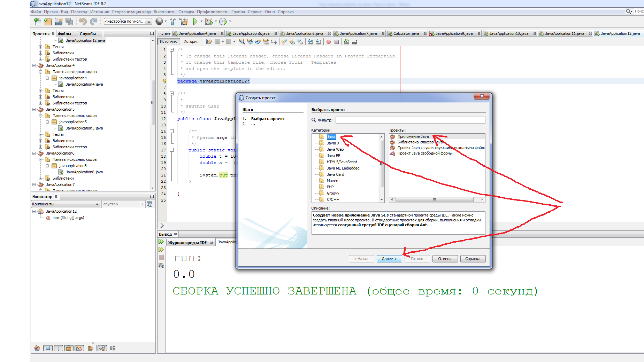Viewport: 644px width, 362px height.
Task: Click the Find Selection magnifier icon
Action: [242, 42]
